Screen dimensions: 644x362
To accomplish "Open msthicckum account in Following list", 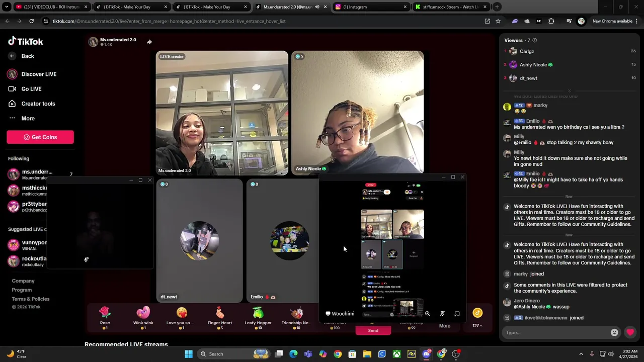I will coord(28,191).
